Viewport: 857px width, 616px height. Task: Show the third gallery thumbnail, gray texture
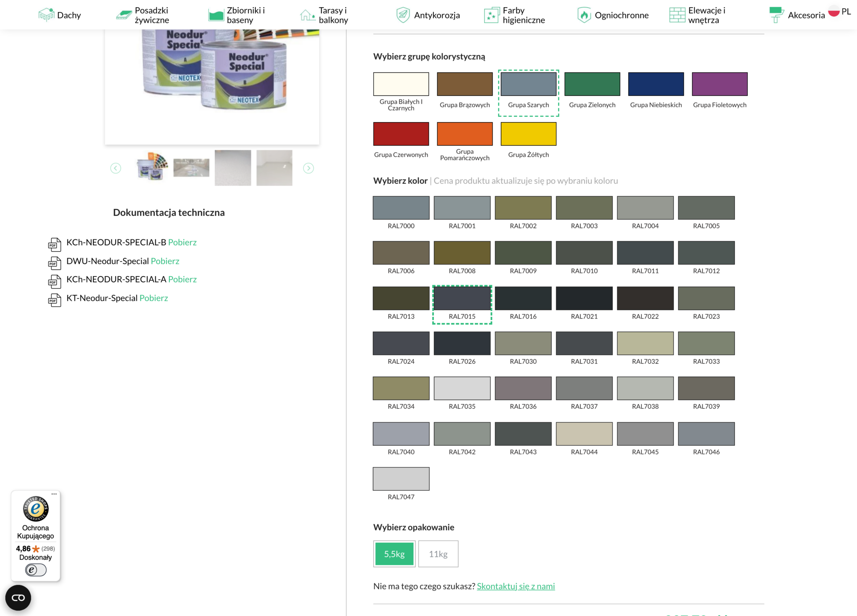[233, 168]
